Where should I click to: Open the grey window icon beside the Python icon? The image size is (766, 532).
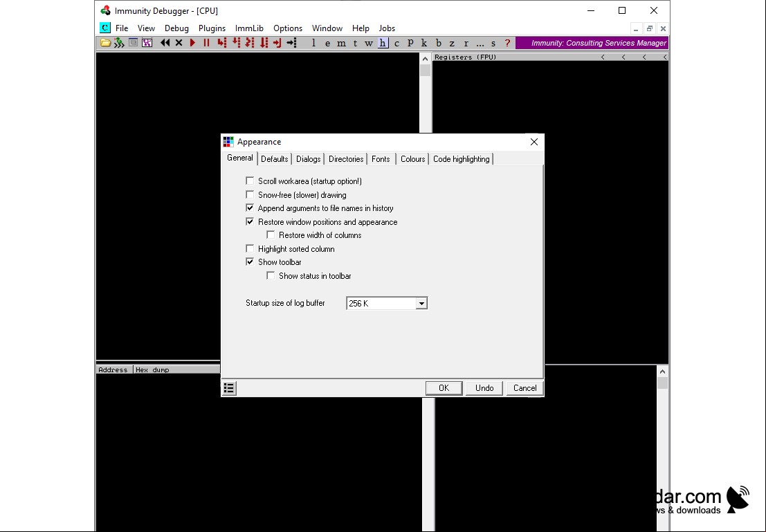pyautogui.click(x=133, y=43)
